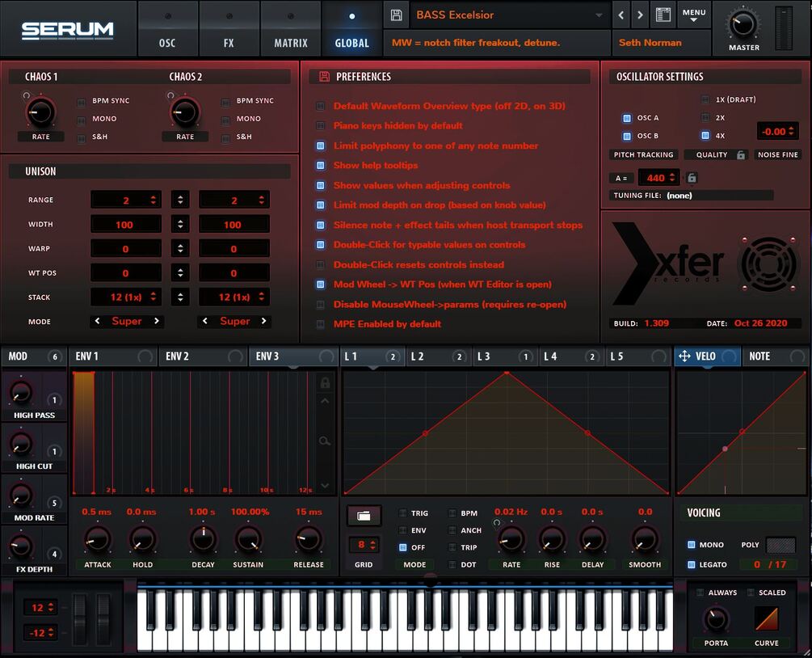Click the envelope lock icon
812x658 pixels.
tap(325, 383)
